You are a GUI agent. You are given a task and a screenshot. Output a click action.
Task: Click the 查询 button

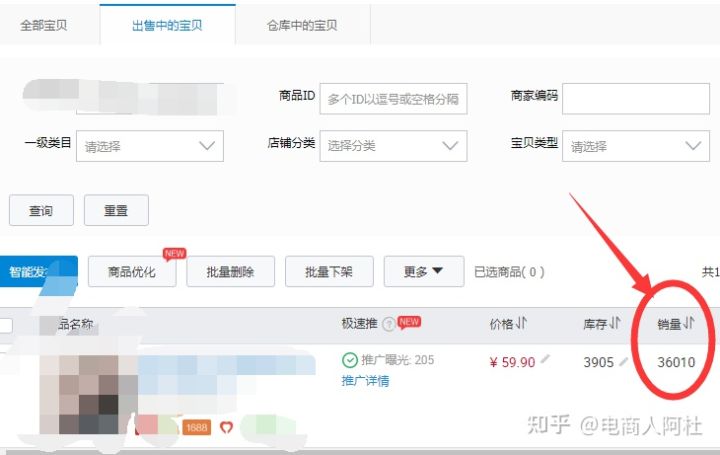[x=41, y=210]
